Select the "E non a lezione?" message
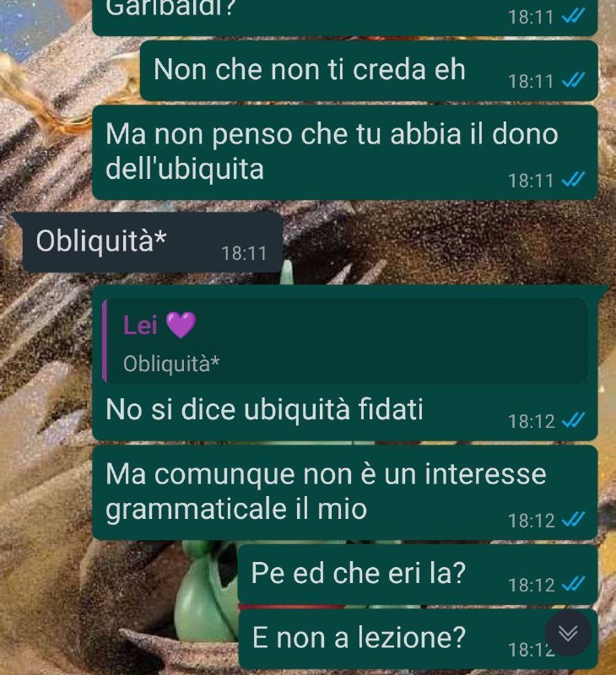The image size is (616, 675). coord(418,639)
